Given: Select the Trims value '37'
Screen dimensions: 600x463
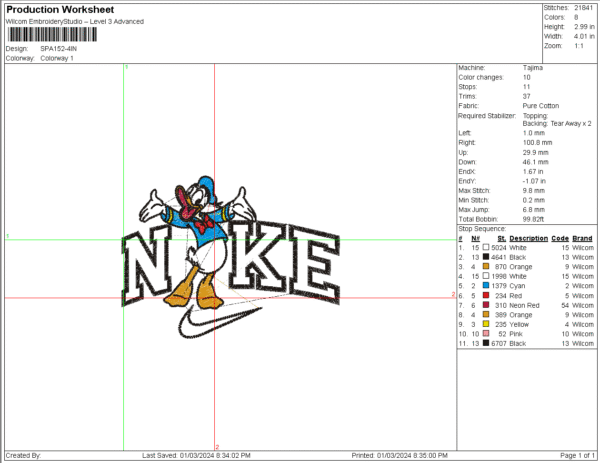Looking at the screenshot, I should [527, 96].
